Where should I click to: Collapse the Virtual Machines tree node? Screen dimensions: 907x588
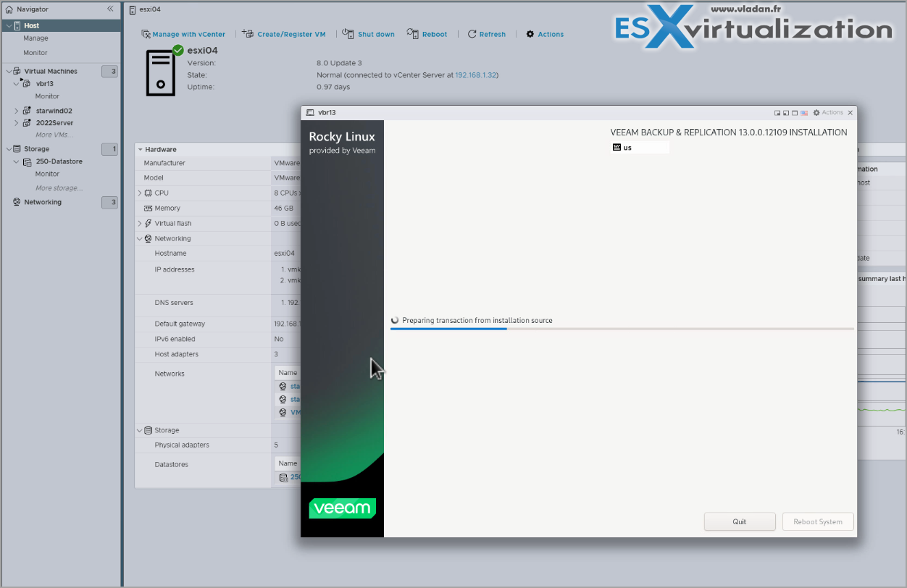8,71
